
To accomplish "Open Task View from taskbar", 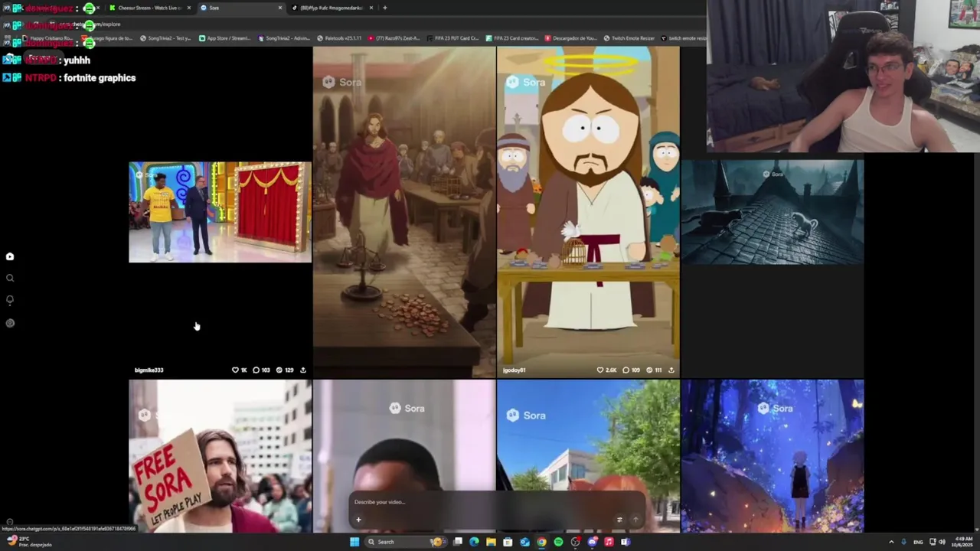I will [x=457, y=542].
